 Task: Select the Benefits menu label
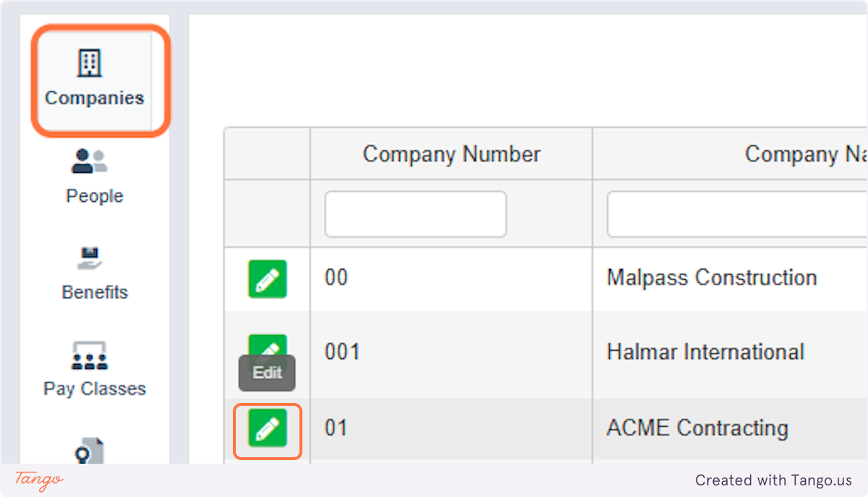coord(95,292)
